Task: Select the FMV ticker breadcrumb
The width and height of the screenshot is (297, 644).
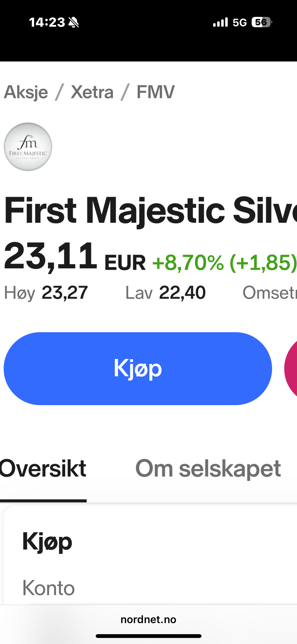Action: click(x=155, y=92)
